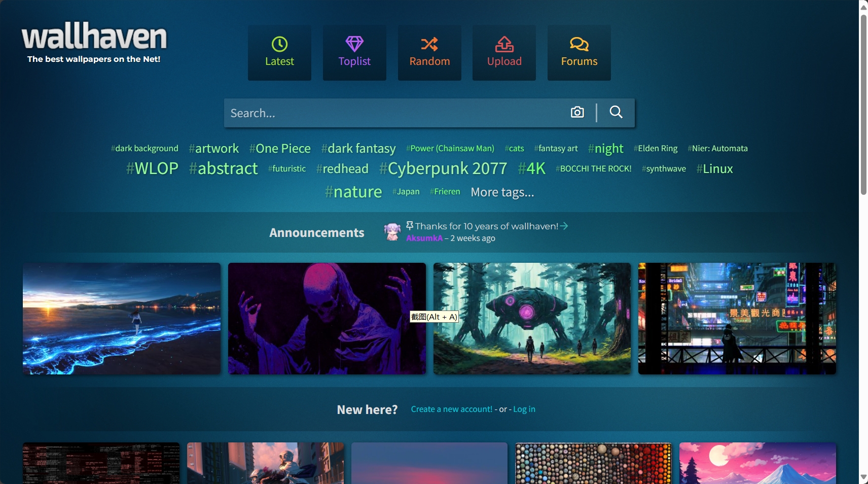This screenshot has width=868, height=484.
Task: Click the #abstract tag
Action: coord(224,168)
